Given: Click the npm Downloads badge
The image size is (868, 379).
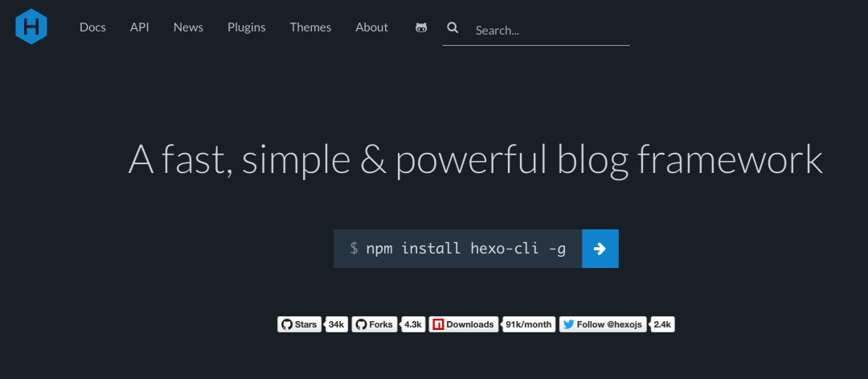Looking at the screenshot, I should coord(464,325).
